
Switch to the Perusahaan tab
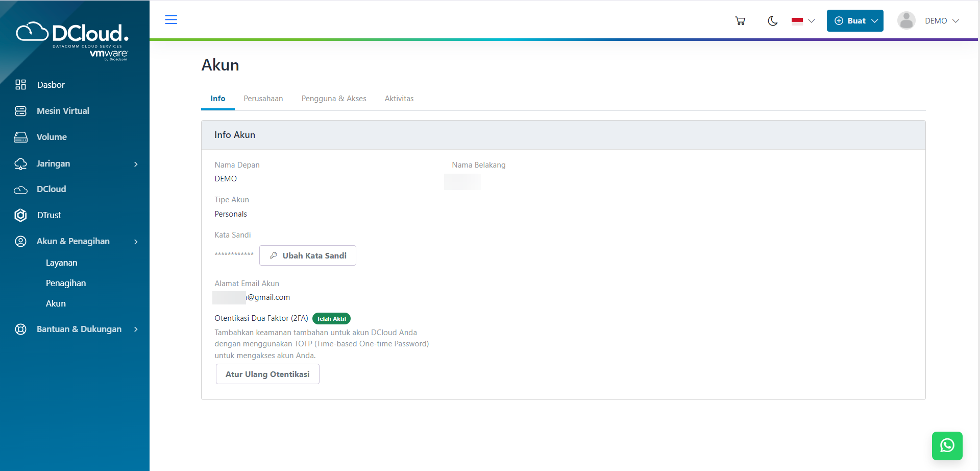(x=263, y=99)
